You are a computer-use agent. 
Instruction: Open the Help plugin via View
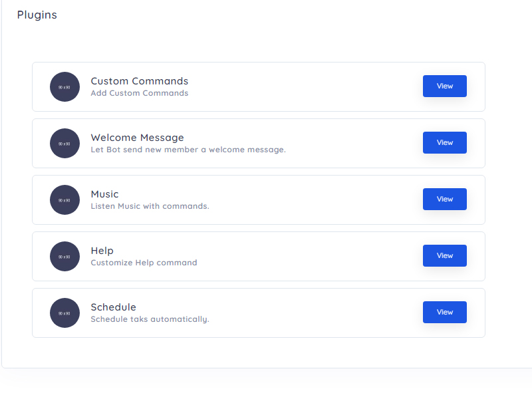pyautogui.click(x=444, y=255)
